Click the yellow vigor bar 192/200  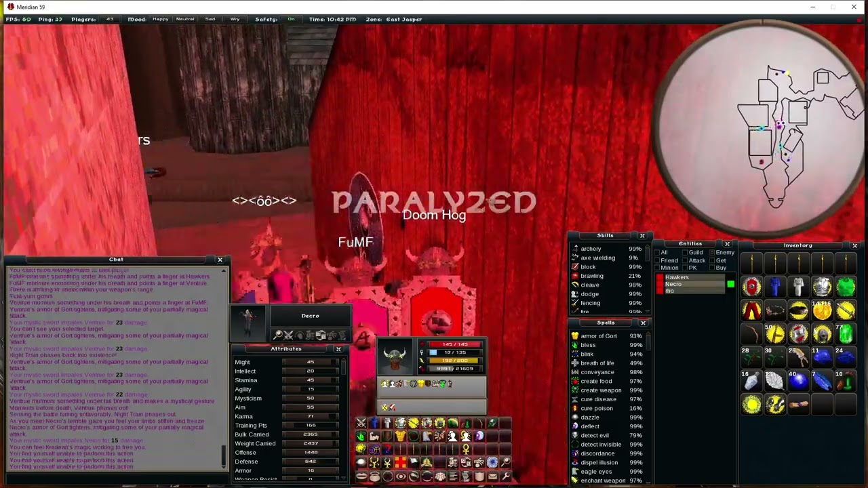456,361
